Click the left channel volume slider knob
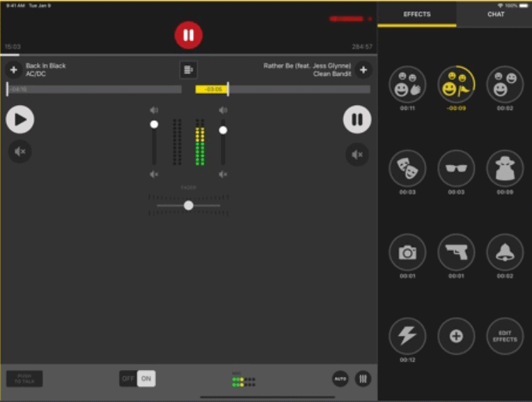 click(x=154, y=124)
